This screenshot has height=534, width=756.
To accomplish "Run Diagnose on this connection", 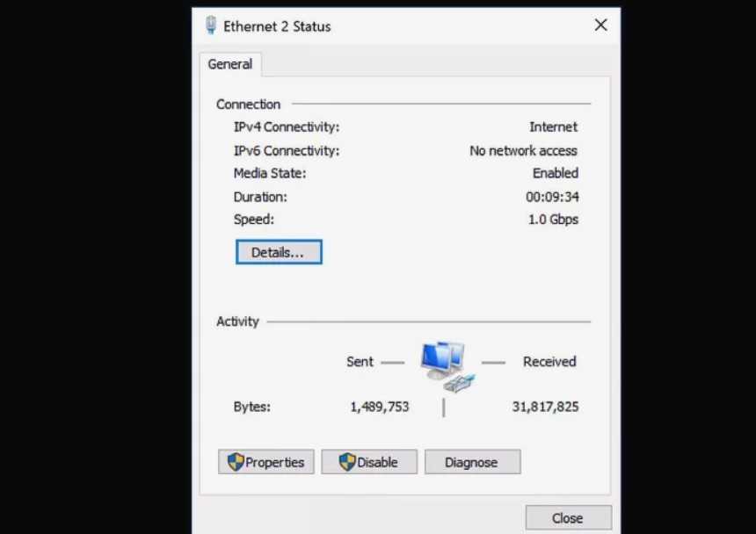I will pos(471,462).
